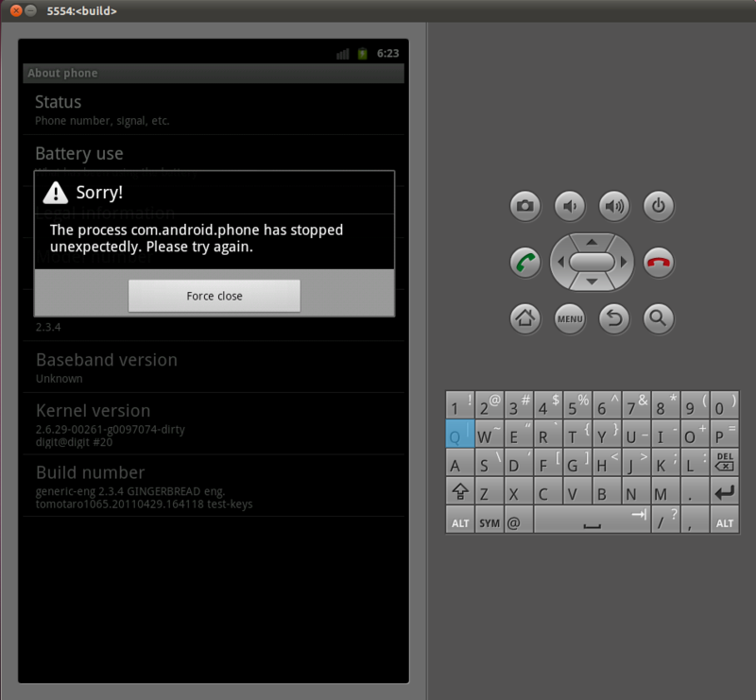Screen dimensions: 756x700
Task: Minimize the 5554 emulator window
Action: coord(30,10)
